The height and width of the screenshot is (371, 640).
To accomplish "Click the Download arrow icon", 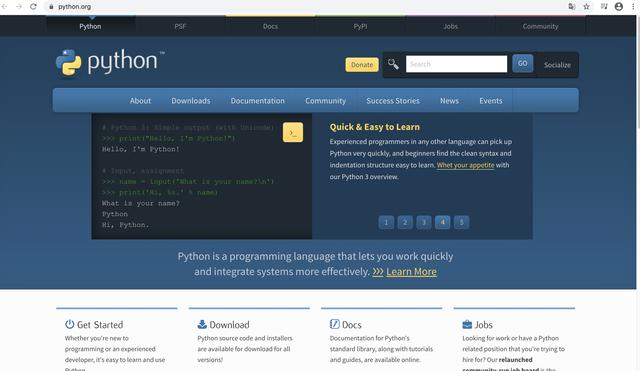I will click(202, 324).
